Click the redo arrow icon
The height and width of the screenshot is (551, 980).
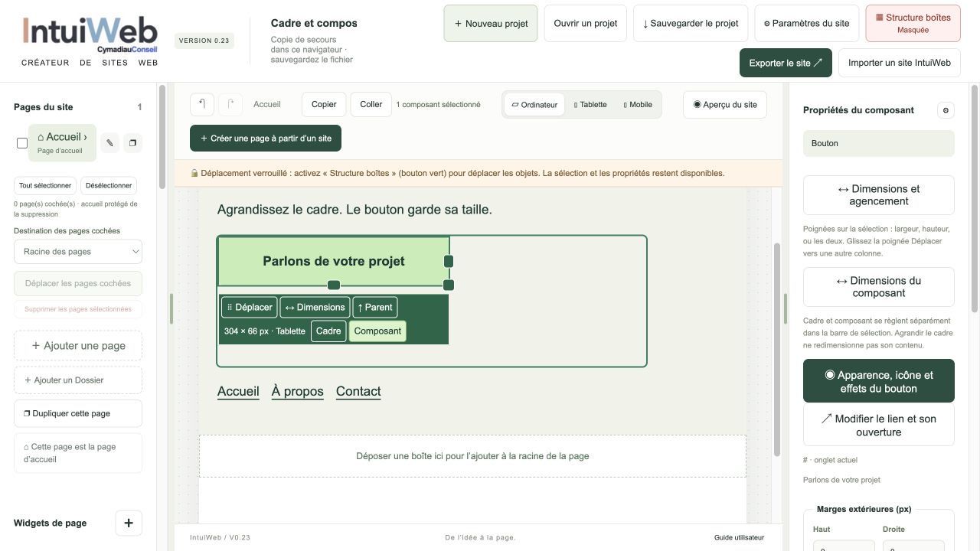tap(230, 105)
